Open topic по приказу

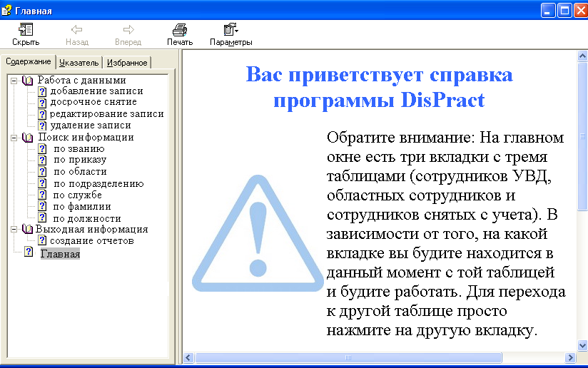(x=80, y=160)
